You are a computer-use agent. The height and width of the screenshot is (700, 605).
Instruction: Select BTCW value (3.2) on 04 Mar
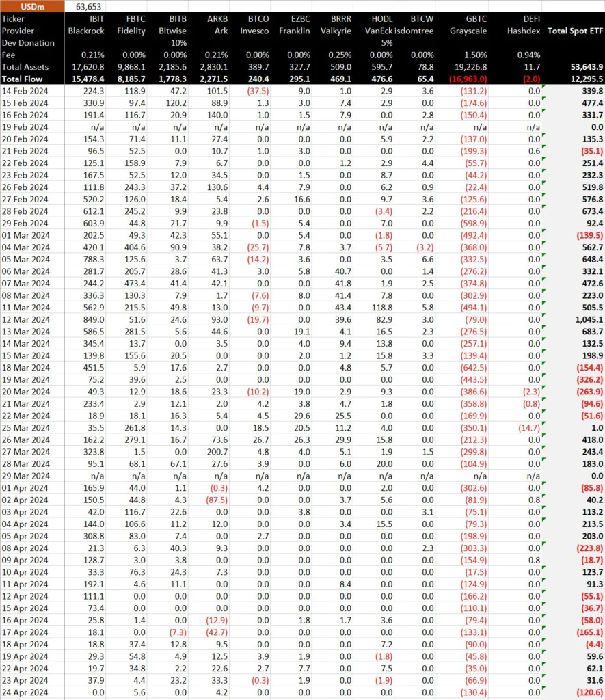click(x=424, y=247)
